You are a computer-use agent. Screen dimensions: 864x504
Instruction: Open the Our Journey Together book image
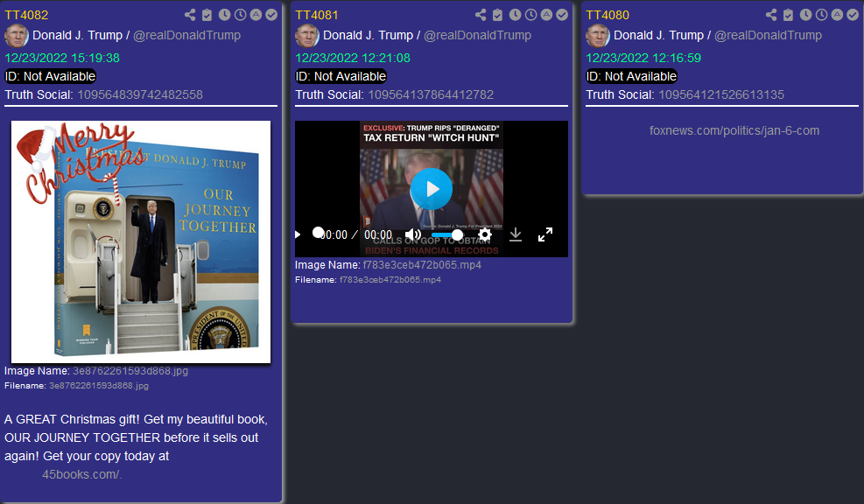pos(141,241)
